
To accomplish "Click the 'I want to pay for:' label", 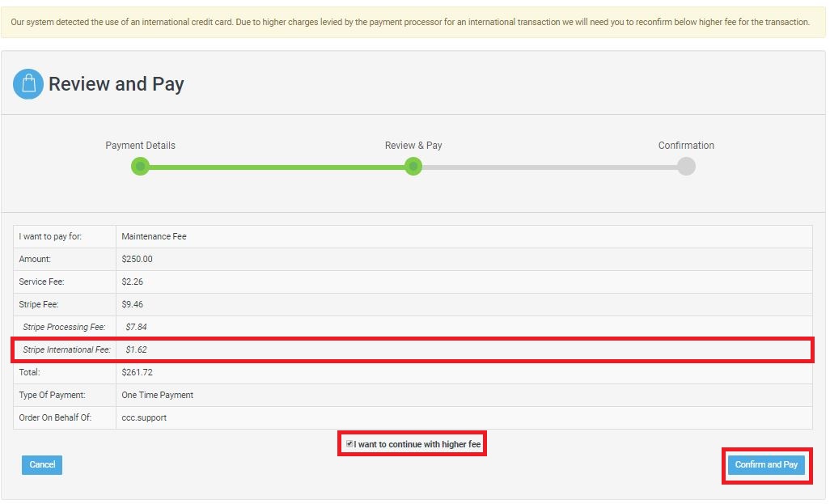I will [x=50, y=237].
